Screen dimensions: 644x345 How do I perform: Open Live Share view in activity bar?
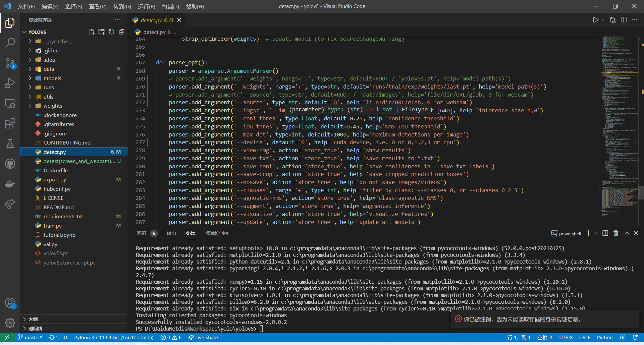click(x=10, y=204)
